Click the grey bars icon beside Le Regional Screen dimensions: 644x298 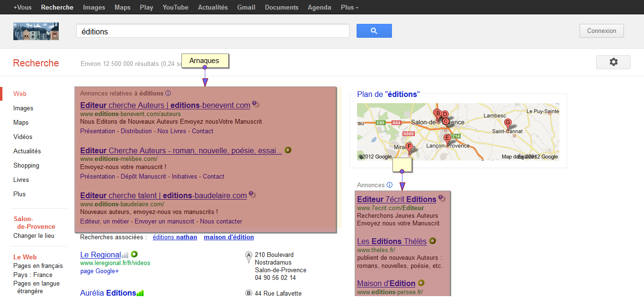click(x=125, y=255)
